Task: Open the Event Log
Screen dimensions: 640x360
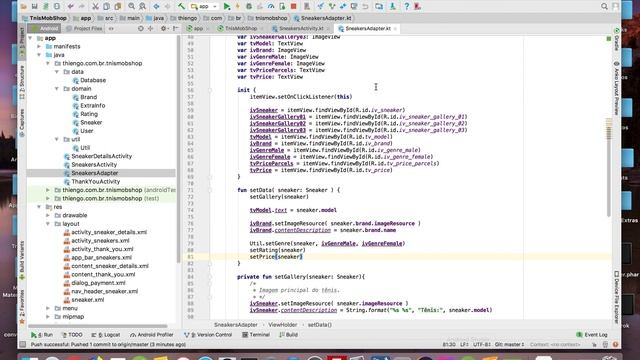Action: pyautogui.click(x=592, y=335)
